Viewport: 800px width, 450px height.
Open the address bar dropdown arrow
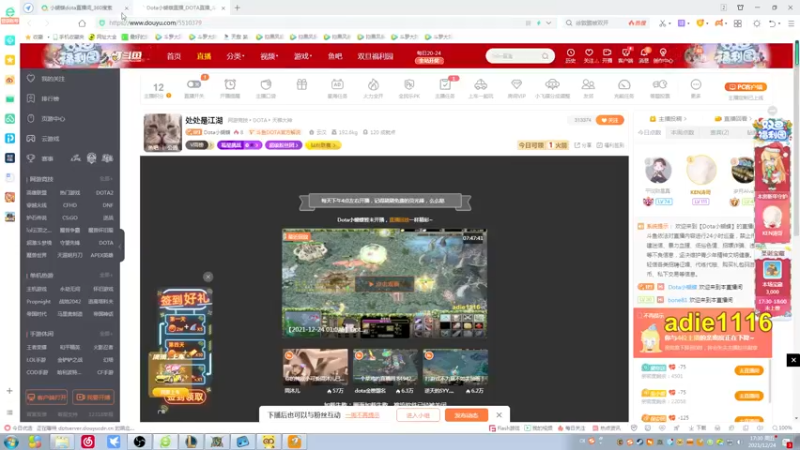click(x=548, y=23)
